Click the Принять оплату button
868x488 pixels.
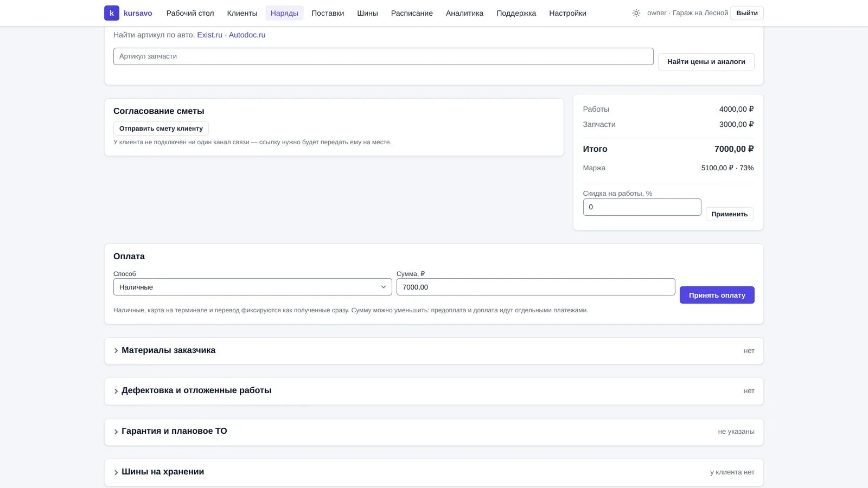(x=717, y=295)
